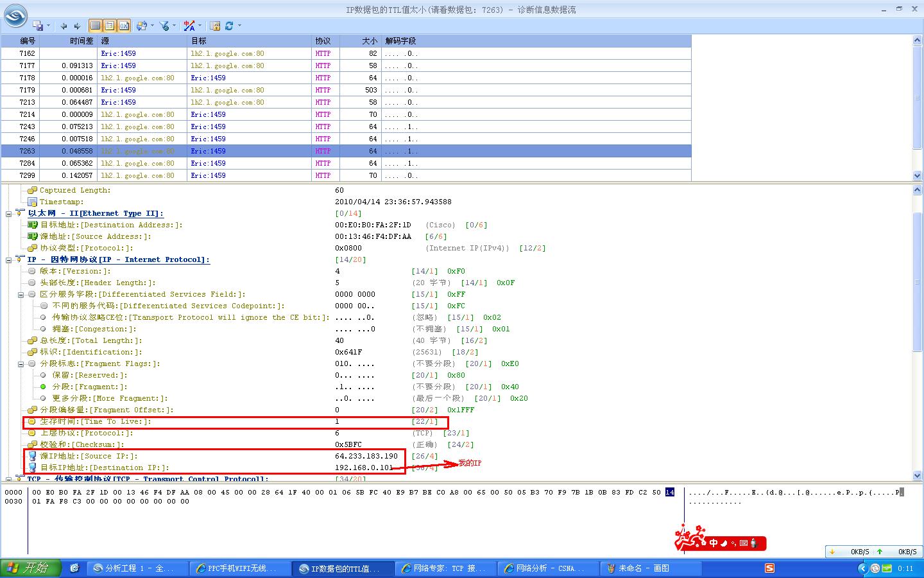Go to next packet with right arrow
924x578 pixels.
77,26
